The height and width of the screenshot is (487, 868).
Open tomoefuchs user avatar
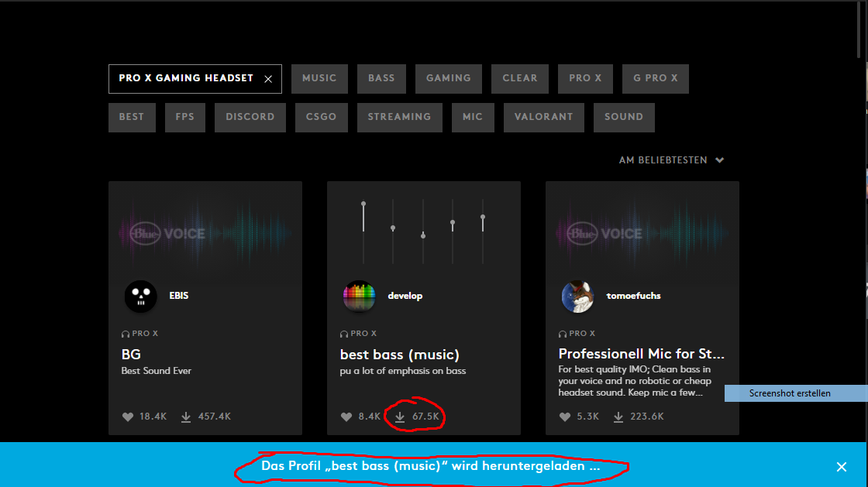[577, 297]
